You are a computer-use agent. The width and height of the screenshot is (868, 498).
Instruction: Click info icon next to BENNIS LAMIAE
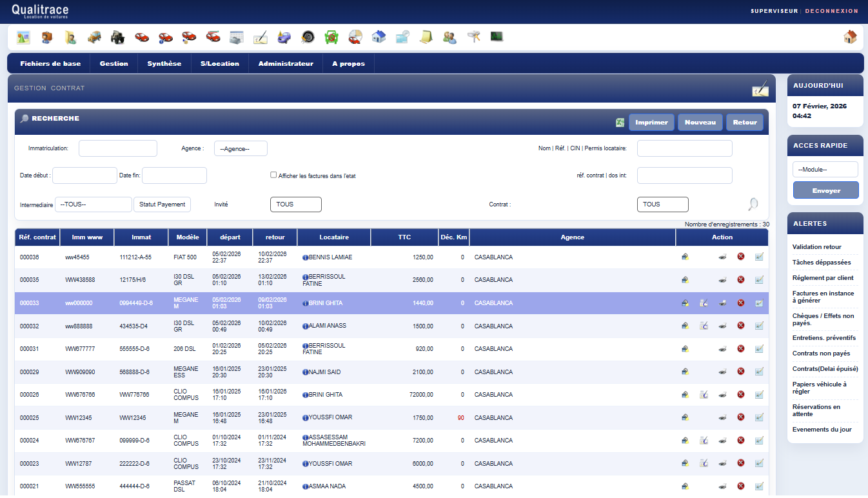point(306,257)
